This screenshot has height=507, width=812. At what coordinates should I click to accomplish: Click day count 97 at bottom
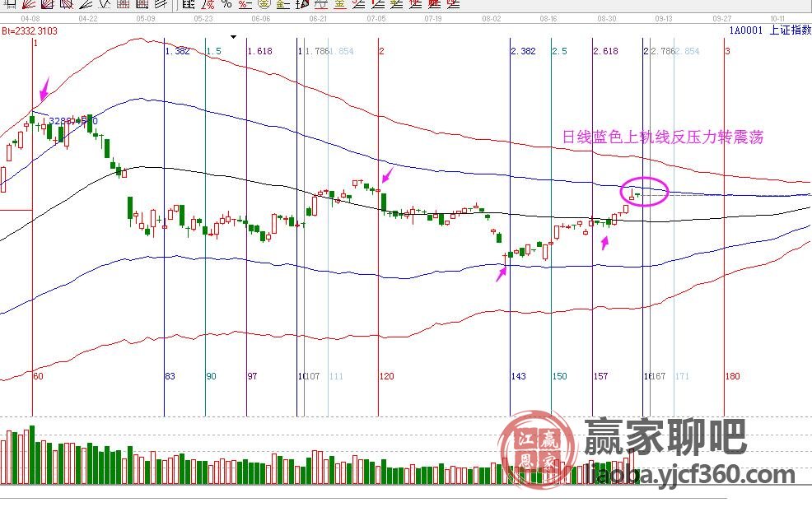pyautogui.click(x=252, y=376)
